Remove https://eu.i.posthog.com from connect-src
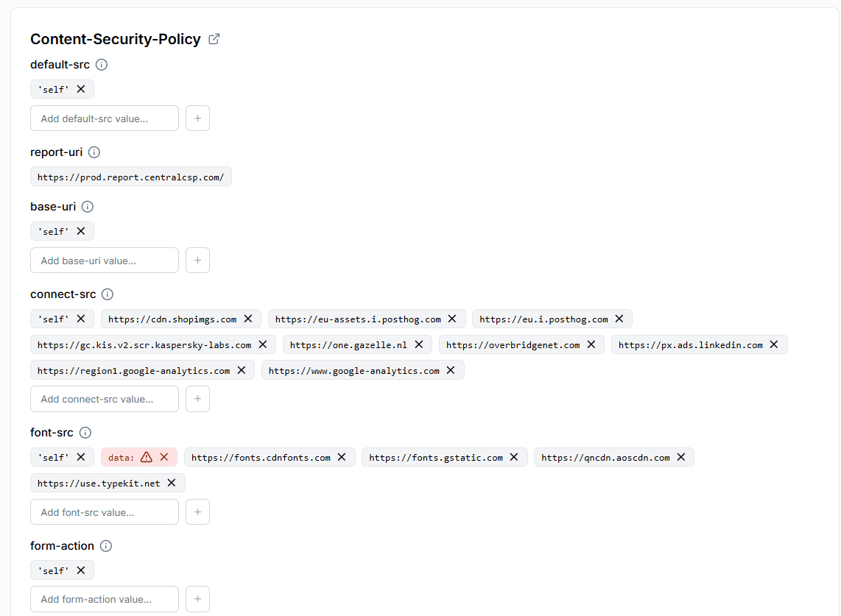 (x=619, y=318)
